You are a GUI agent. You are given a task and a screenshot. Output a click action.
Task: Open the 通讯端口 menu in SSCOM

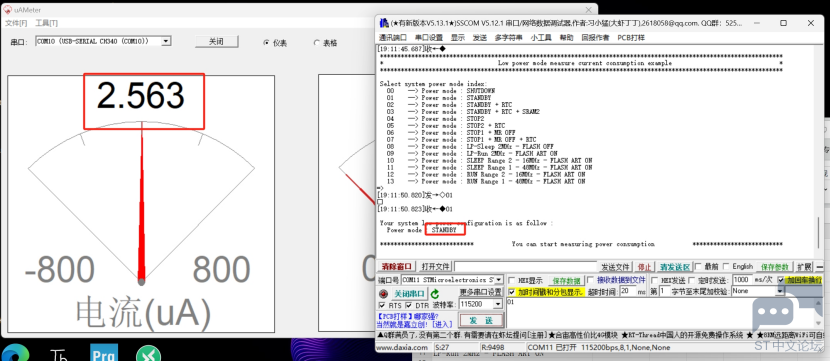point(392,38)
